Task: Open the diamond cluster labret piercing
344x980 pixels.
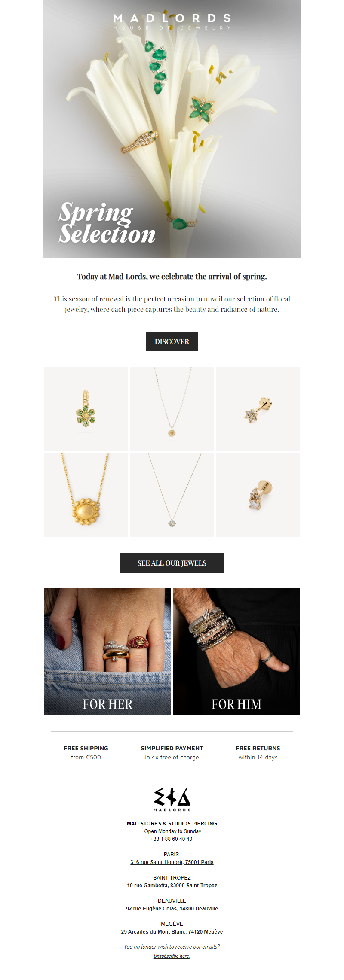Action: (x=258, y=495)
